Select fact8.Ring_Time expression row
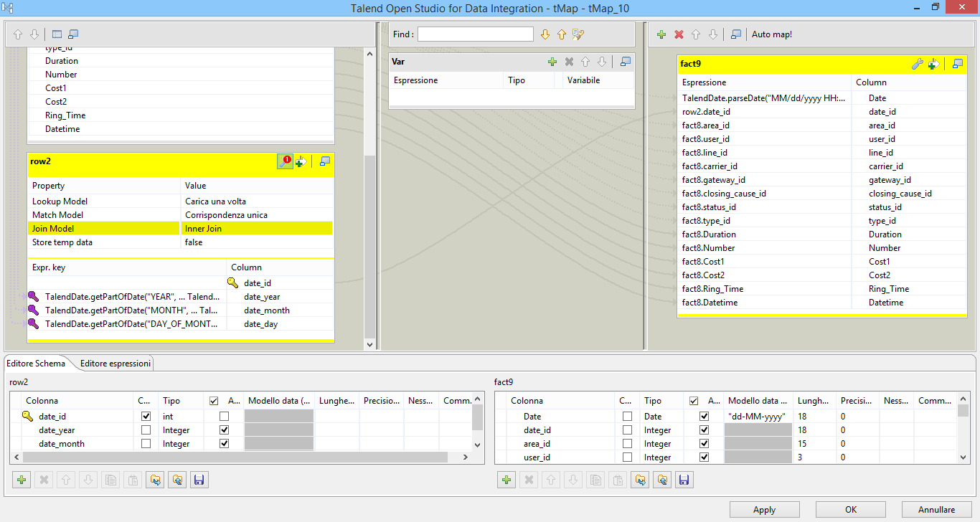The width and height of the screenshot is (980, 522). pos(764,289)
